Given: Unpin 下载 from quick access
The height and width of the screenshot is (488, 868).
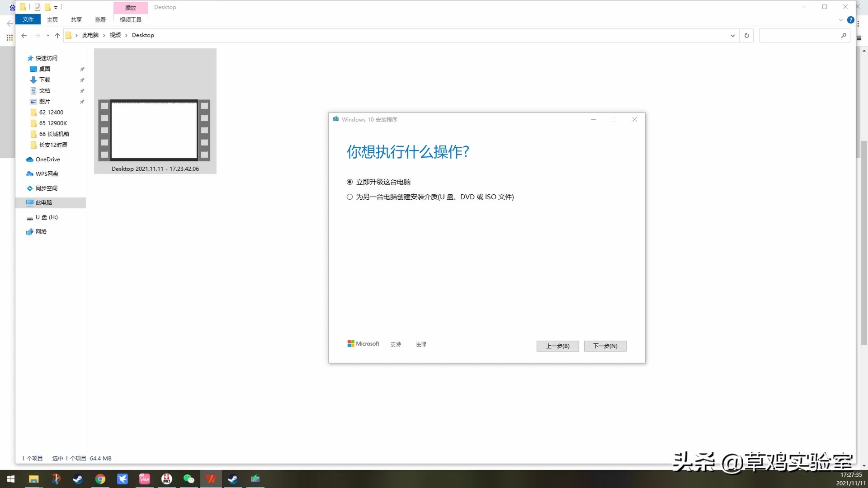Looking at the screenshot, I should tap(82, 80).
